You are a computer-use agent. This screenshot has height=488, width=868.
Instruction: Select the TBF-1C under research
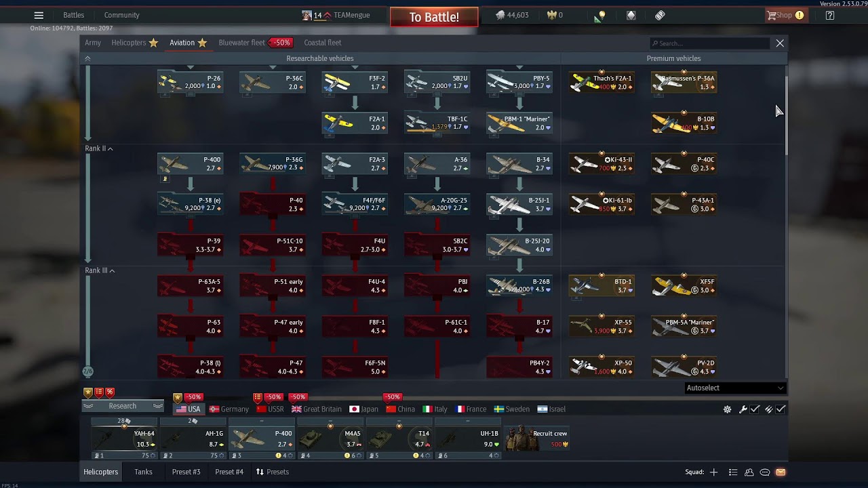coord(437,123)
